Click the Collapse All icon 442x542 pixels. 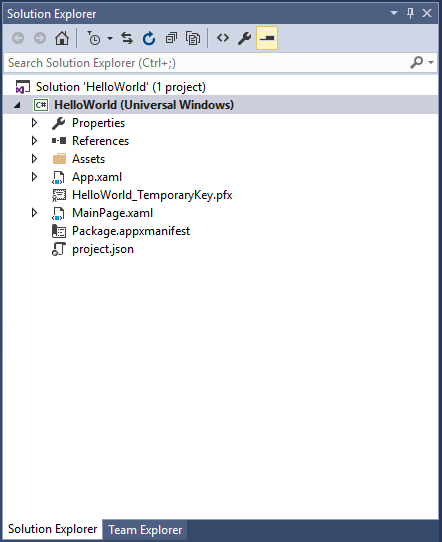coord(171,38)
